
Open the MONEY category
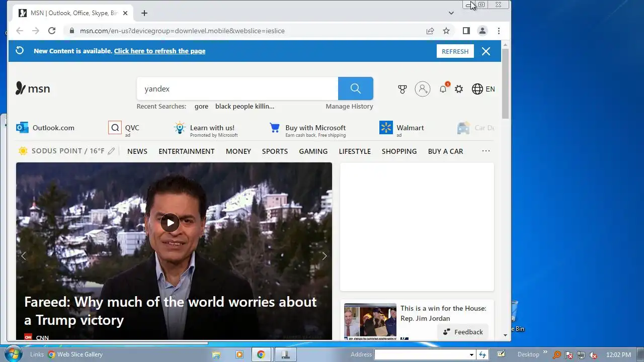pos(238,151)
